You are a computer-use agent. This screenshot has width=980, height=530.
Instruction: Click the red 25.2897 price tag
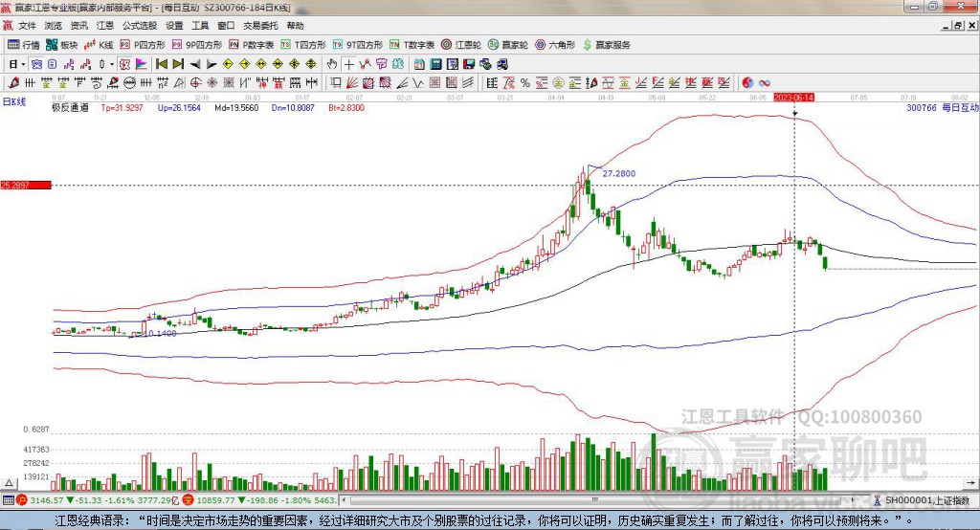(26, 185)
